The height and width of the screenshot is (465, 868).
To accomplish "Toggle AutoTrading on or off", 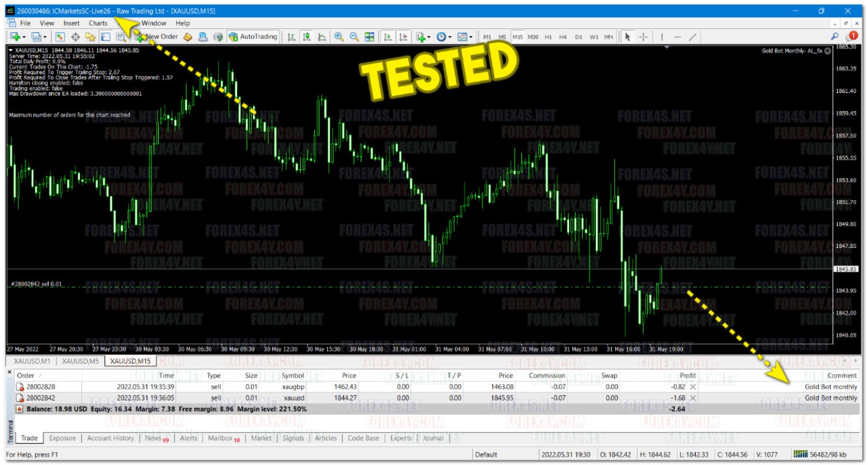I will pos(253,37).
